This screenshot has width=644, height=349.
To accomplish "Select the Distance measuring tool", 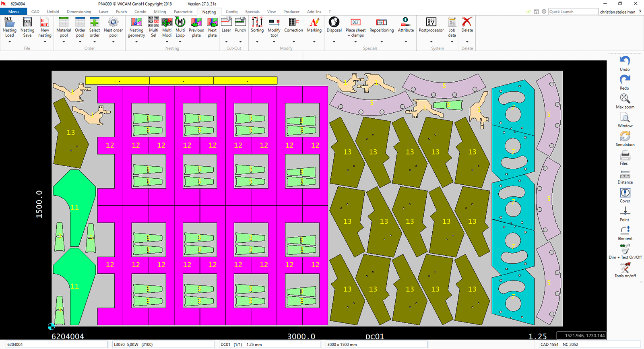I will point(625,174).
